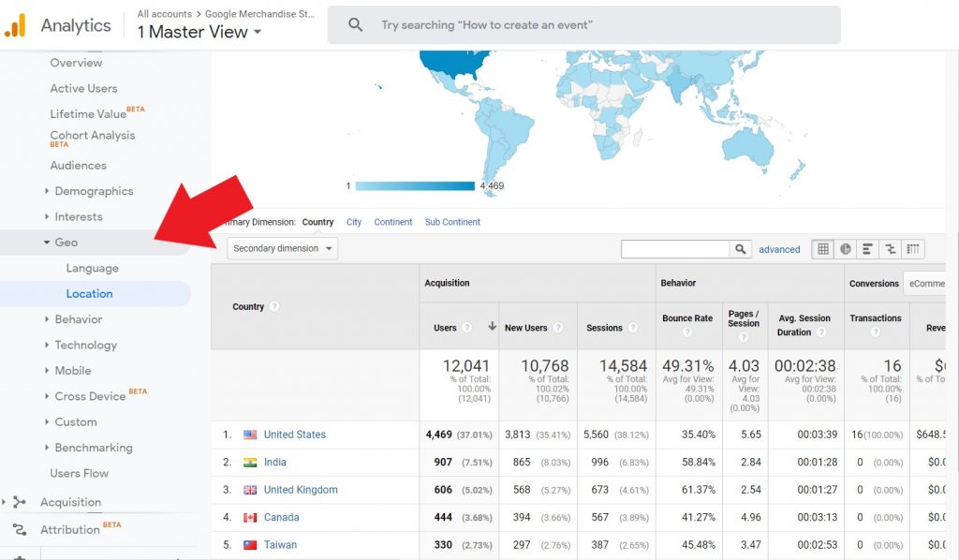Click the table search magnifier button
The image size is (959, 560).
[x=740, y=249]
